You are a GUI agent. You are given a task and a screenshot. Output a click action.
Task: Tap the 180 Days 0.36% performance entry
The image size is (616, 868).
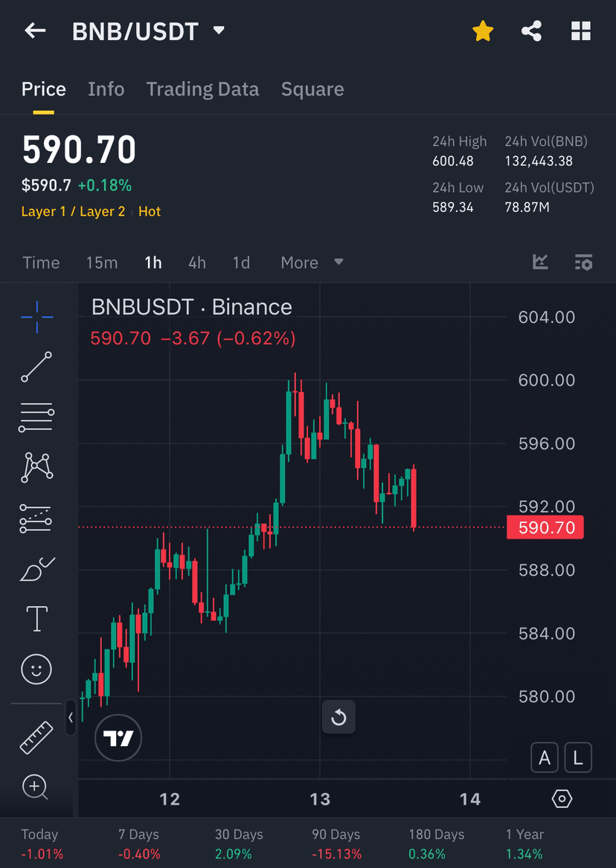pos(437,843)
